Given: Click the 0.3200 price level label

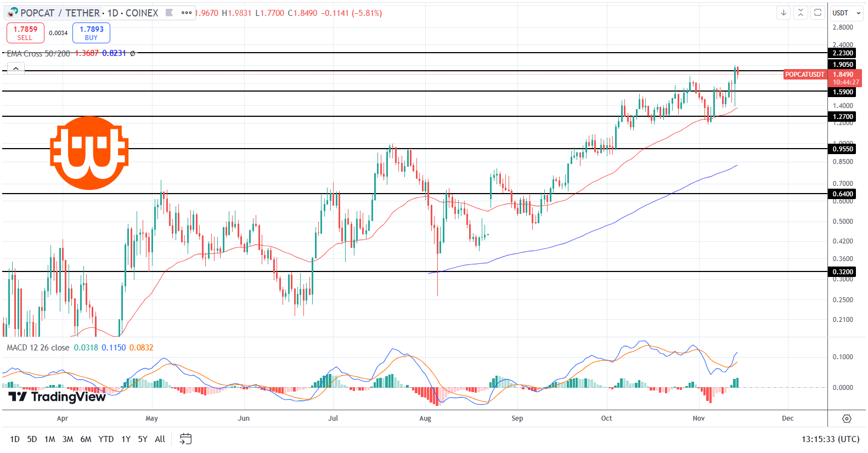Looking at the screenshot, I should [843, 272].
